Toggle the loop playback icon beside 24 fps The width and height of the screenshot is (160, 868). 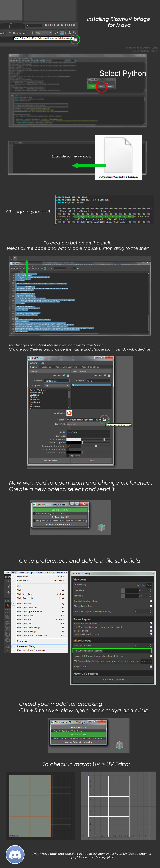click(x=56, y=33)
